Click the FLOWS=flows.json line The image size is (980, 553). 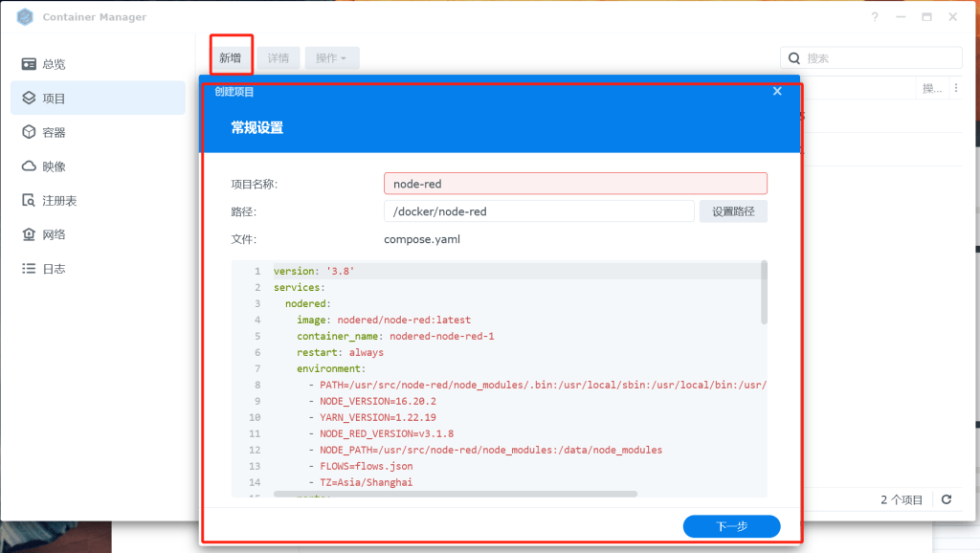[367, 466]
